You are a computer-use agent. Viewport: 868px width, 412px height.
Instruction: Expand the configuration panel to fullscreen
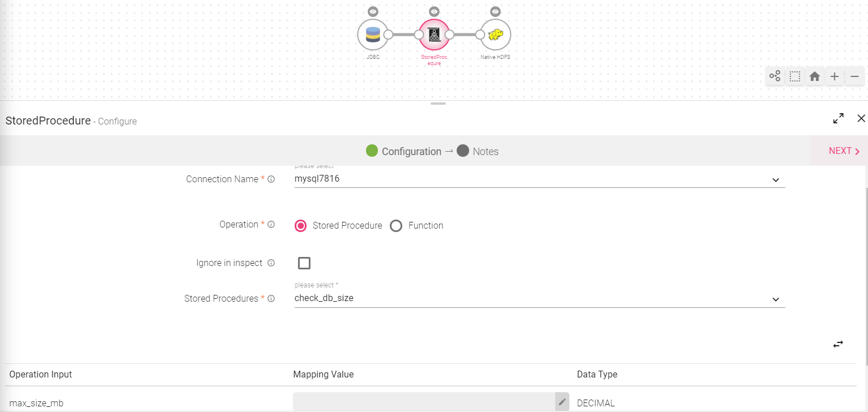click(839, 118)
